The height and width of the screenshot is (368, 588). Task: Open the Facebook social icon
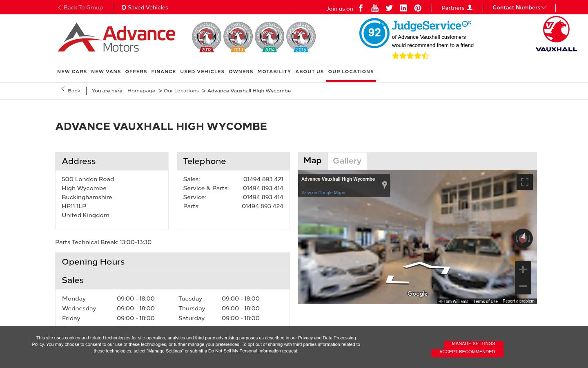tap(361, 8)
